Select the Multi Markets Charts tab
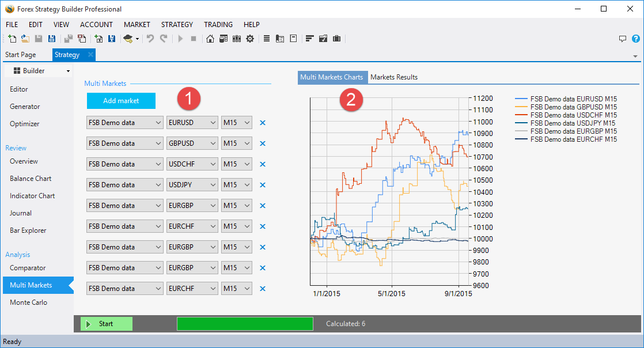This screenshot has width=644, height=348. click(x=332, y=77)
